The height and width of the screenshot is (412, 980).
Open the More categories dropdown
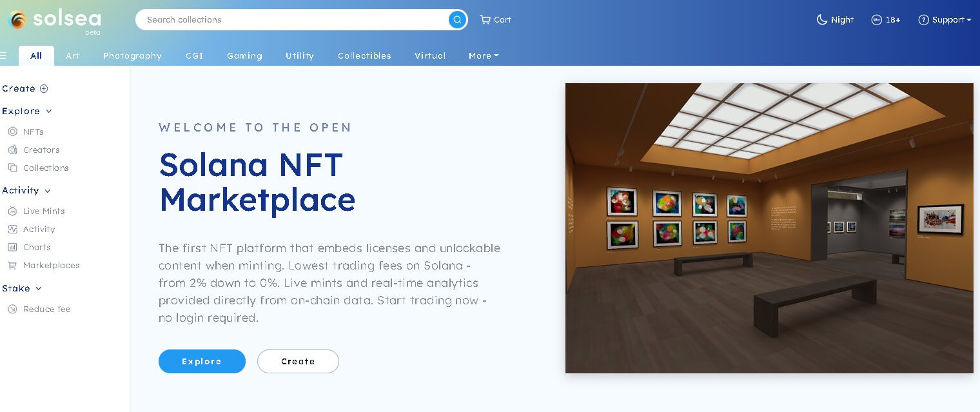click(484, 56)
